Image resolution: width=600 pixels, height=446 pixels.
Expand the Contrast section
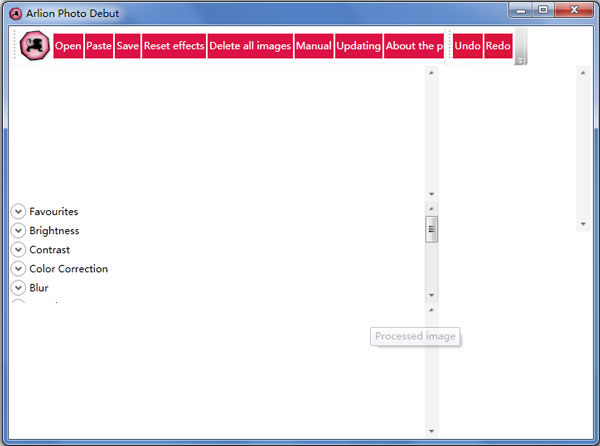(x=18, y=249)
